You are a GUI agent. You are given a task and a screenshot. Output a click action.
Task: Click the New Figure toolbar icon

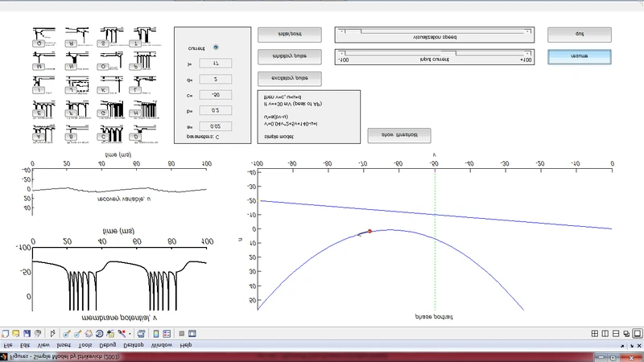click(x=6, y=333)
